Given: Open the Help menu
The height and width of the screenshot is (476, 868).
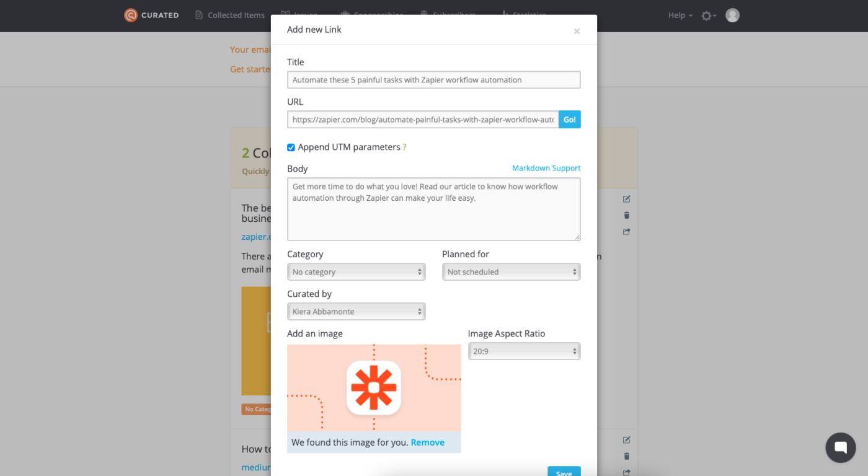Looking at the screenshot, I should pyautogui.click(x=680, y=15).
